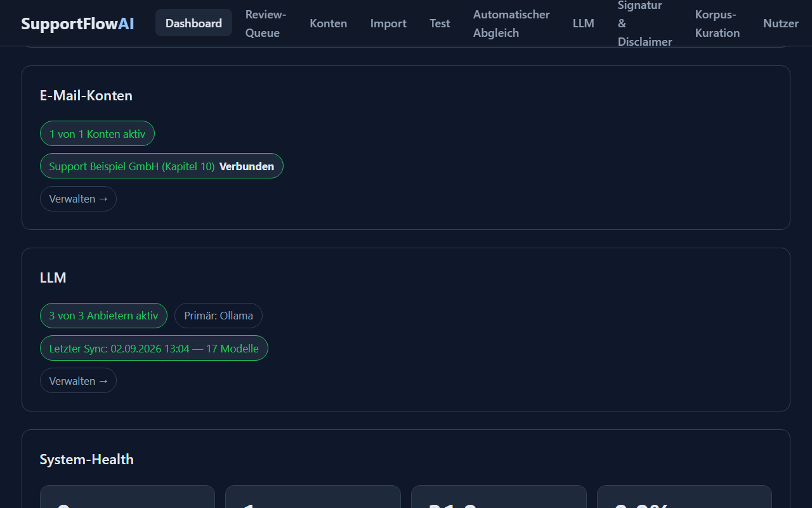Click 'Letzter Sync' 17 Modelle badge
The height and width of the screenshot is (508, 812).
[154, 349]
